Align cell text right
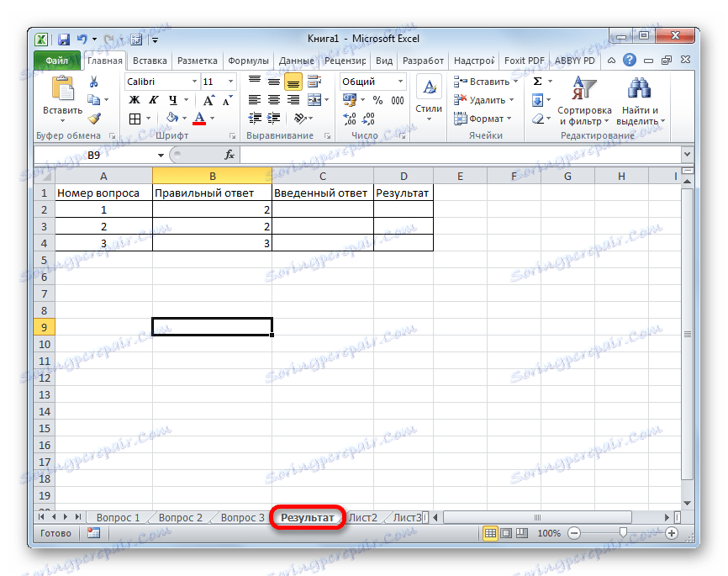Screen dimensions: 728x576 (x=293, y=99)
